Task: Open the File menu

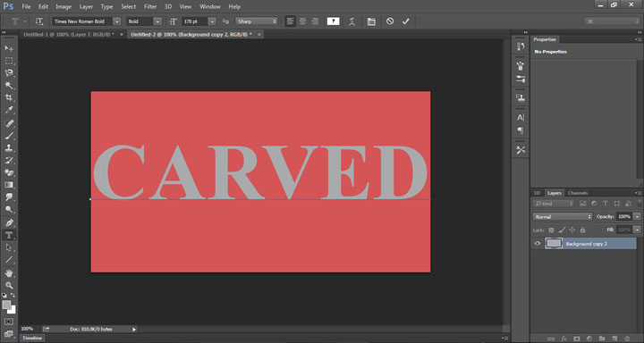Action: coord(26,6)
